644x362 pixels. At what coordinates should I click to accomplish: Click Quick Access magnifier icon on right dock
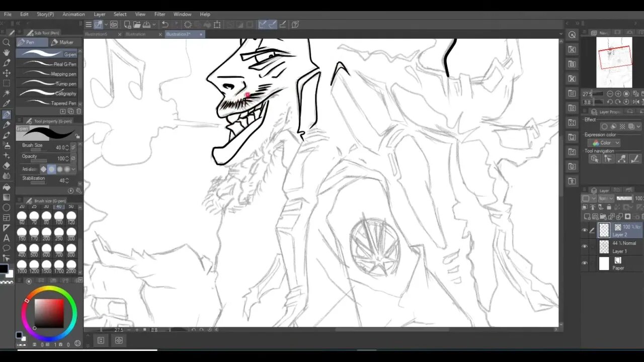tap(572, 35)
